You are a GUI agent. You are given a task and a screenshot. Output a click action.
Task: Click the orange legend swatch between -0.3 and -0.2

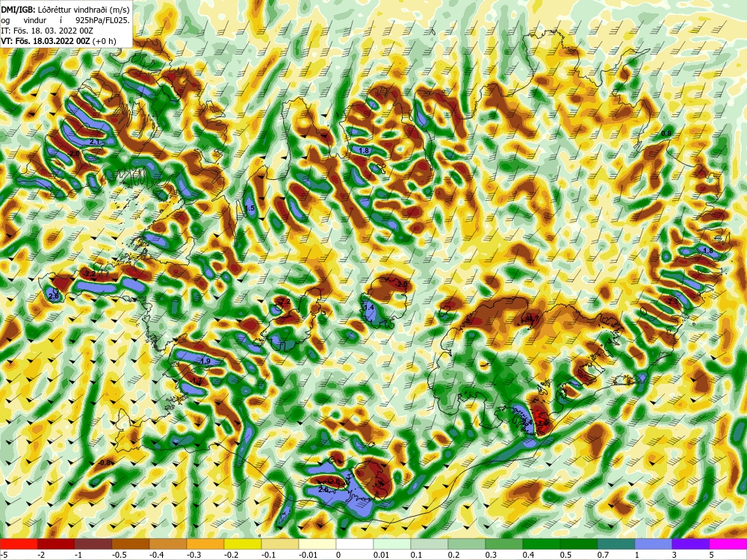[205, 544]
